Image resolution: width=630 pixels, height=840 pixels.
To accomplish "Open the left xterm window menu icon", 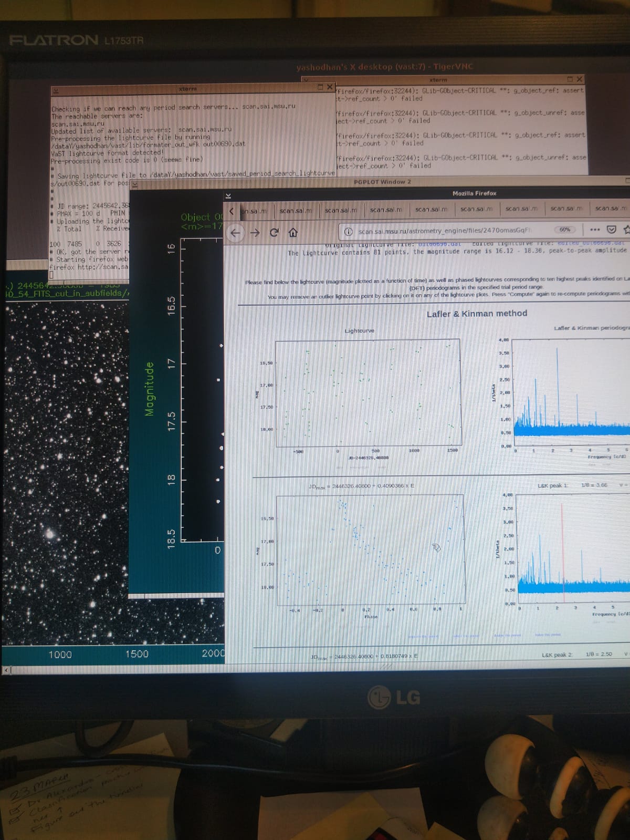I will pyautogui.click(x=55, y=90).
